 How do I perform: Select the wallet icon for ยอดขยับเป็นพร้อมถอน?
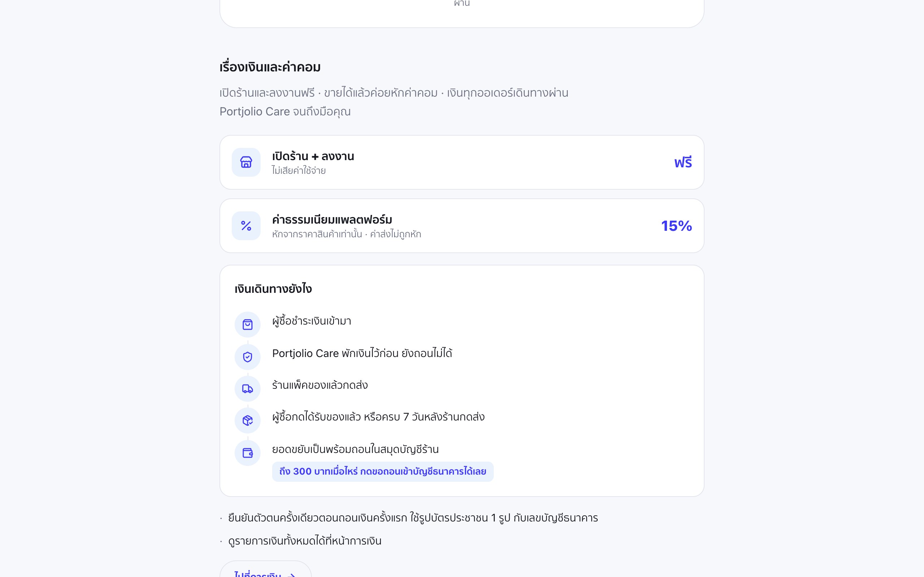[x=247, y=453]
